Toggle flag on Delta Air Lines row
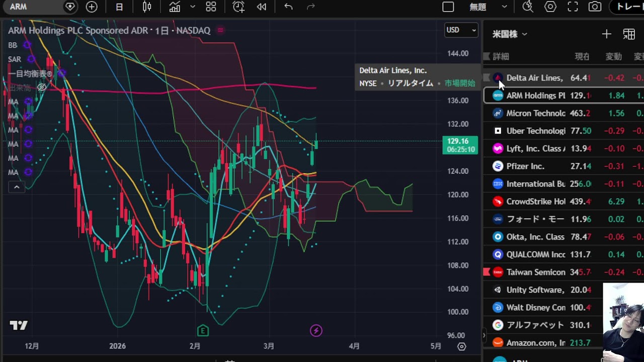This screenshot has height=362, width=644. (487, 77)
